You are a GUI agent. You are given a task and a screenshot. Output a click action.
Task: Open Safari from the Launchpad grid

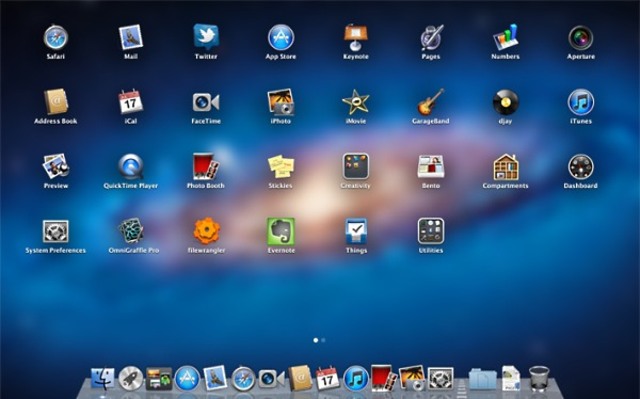click(x=56, y=38)
